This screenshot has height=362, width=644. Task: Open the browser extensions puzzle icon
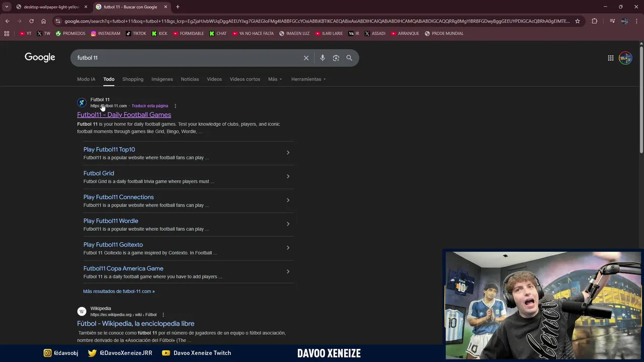[594, 21]
